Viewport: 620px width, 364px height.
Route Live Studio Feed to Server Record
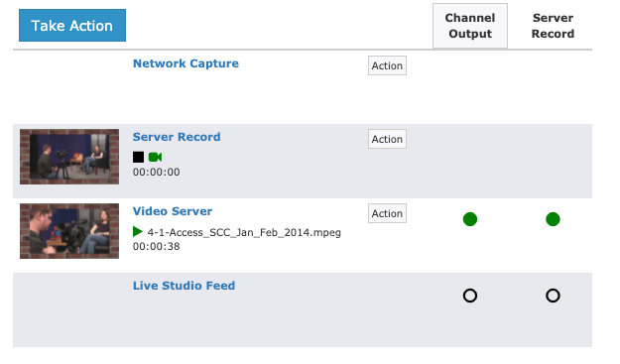tap(553, 296)
